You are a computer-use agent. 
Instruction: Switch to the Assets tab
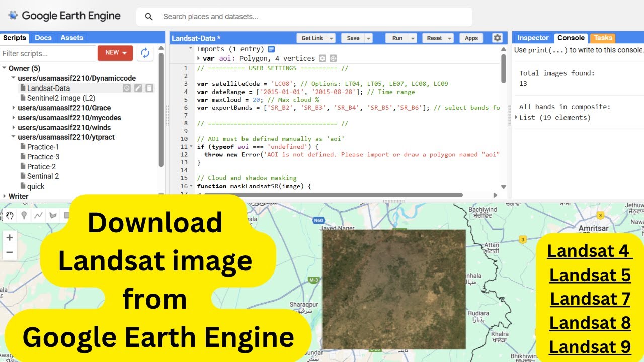coord(72,38)
